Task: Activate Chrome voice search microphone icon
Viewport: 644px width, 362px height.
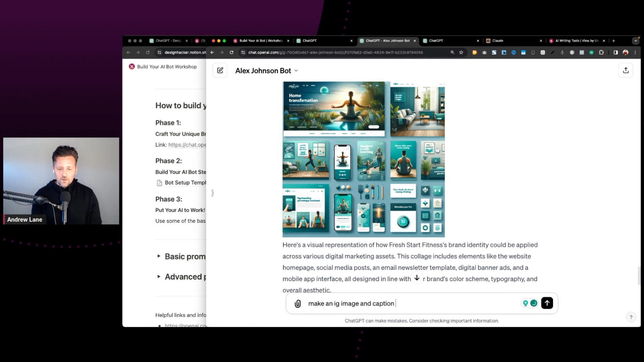Action: coord(562,53)
